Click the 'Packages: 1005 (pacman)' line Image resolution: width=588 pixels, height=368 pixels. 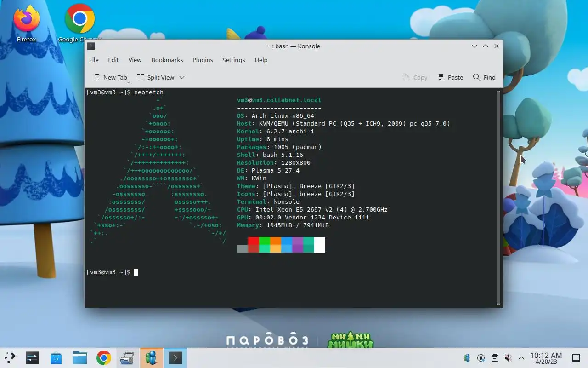click(x=279, y=147)
